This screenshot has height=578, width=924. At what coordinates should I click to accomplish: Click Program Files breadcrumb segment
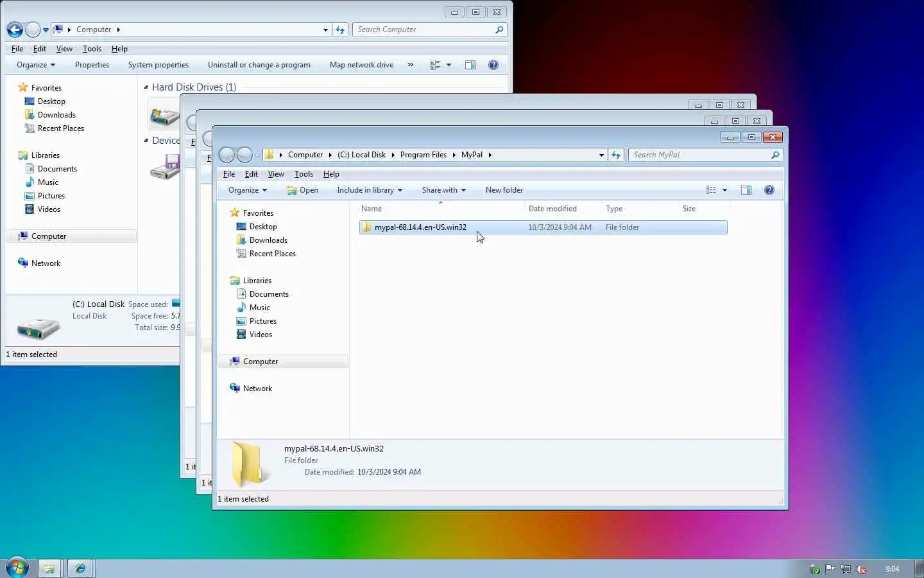[424, 155]
